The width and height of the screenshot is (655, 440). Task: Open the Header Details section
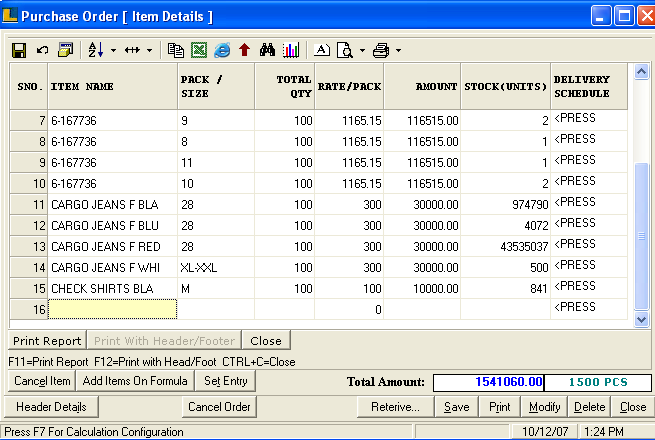point(51,407)
